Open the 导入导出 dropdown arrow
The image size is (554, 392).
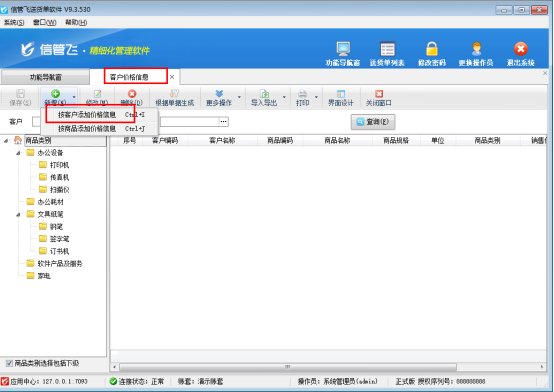tap(284, 97)
